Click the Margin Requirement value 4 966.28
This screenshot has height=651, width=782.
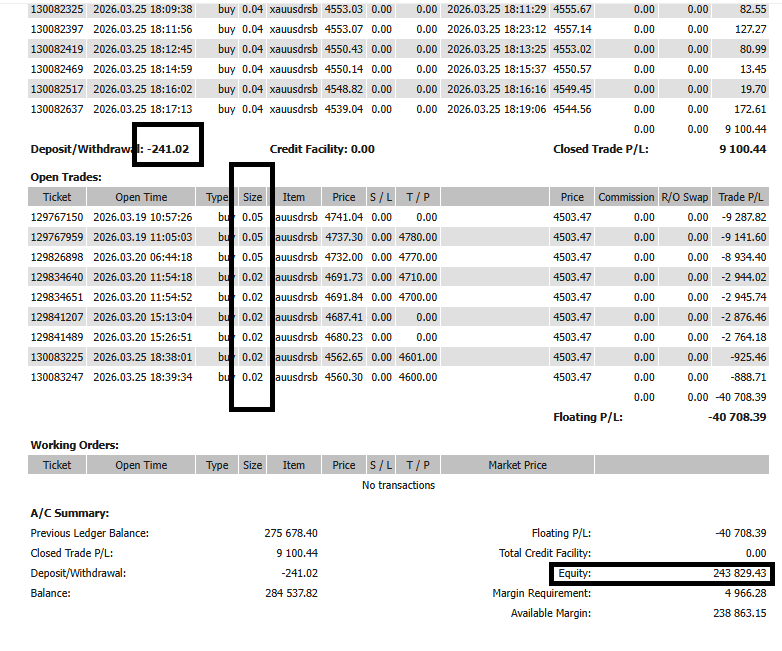pyautogui.click(x=745, y=593)
